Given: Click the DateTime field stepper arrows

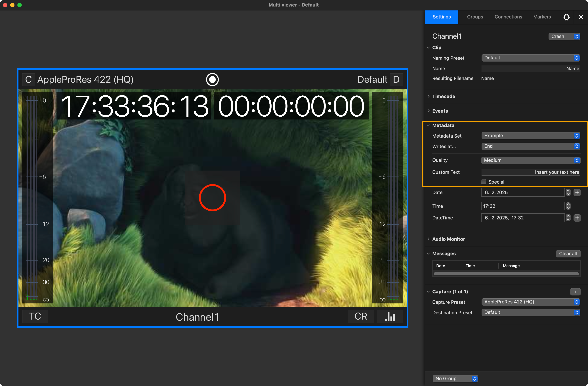Looking at the screenshot, I should 568,218.
